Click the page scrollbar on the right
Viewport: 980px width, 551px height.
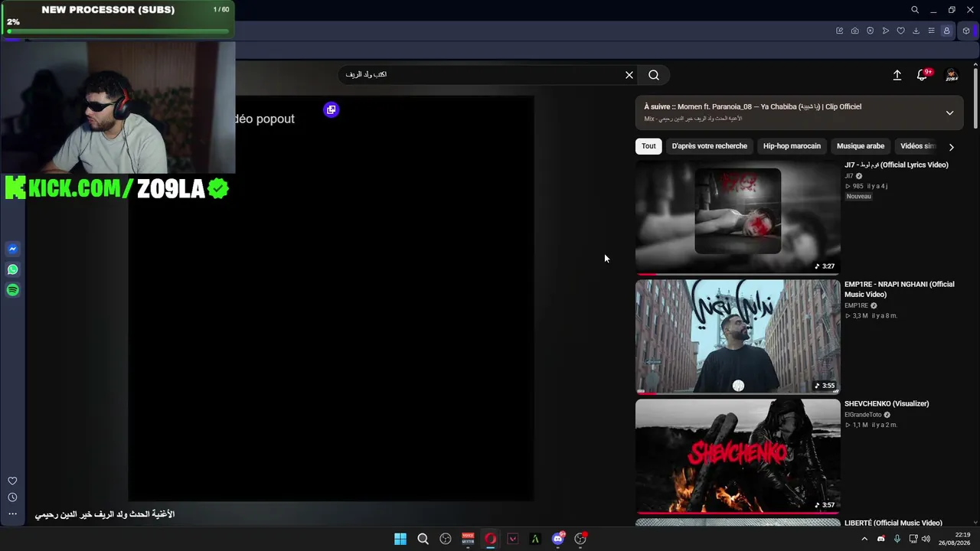coord(975,98)
